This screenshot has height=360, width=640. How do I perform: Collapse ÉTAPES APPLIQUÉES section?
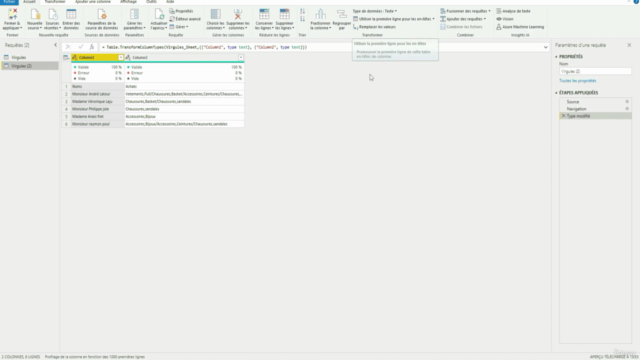[x=556, y=93]
